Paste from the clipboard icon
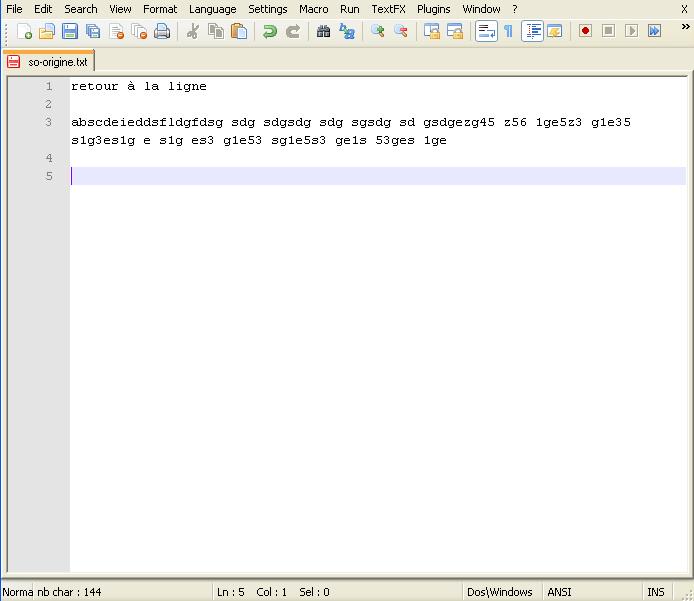Screen dimensions: 694x601 pos(239,31)
